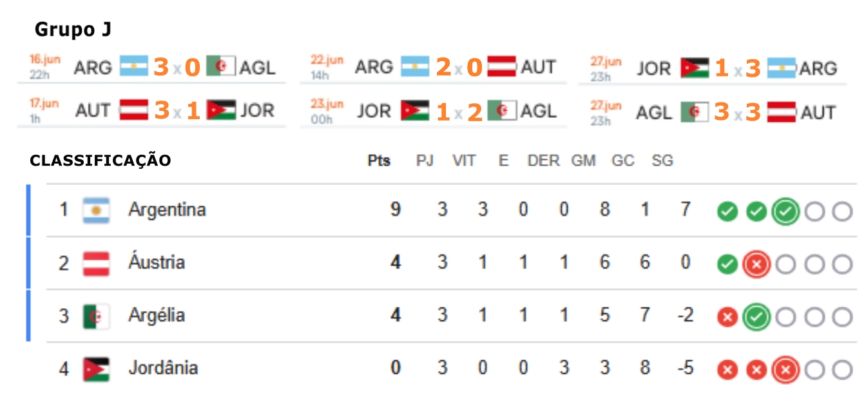This screenshot has height=397, width=868.
Task: Open the AGL 3 x 3 AUT match
Action: (x=712, y=111)
